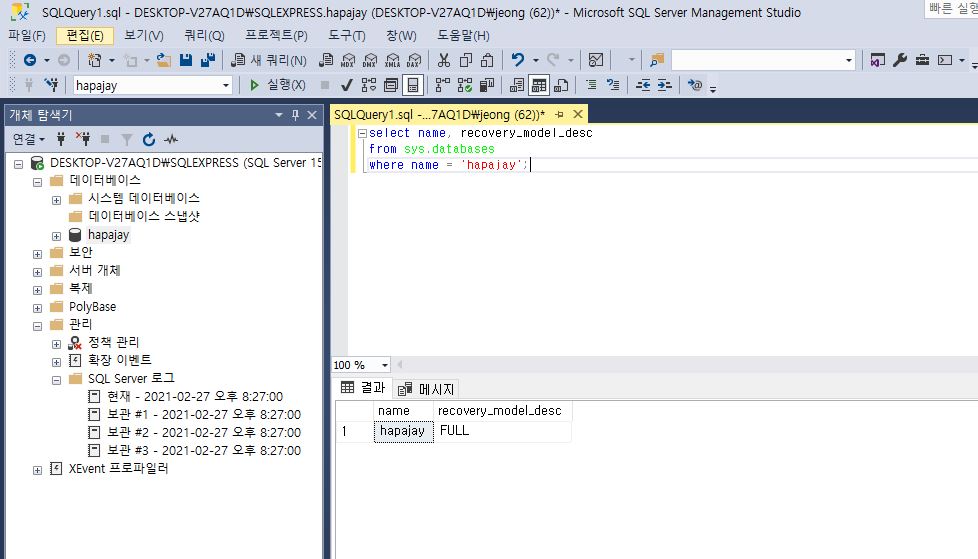Viewport: 978px width, 559px height.
Task: Select the 현재 - 2021-02-27 log entry
Action: click(x=195, y=396)
